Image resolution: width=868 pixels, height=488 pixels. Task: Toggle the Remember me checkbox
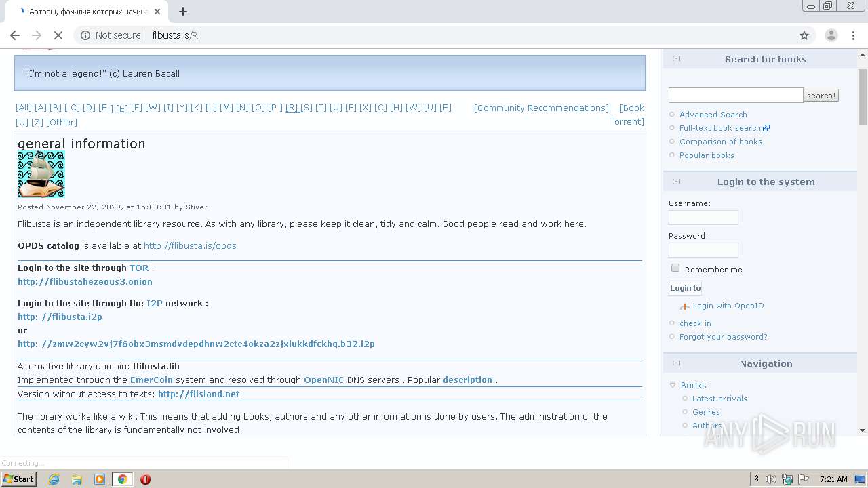tap(675, 268)
